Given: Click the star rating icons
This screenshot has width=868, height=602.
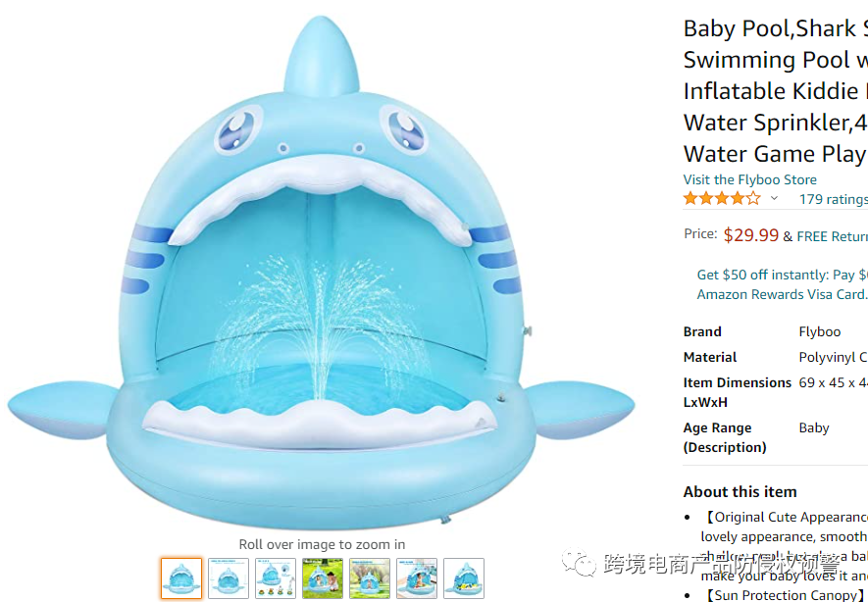Looking at the screenshot, I should tap(721, 199).
